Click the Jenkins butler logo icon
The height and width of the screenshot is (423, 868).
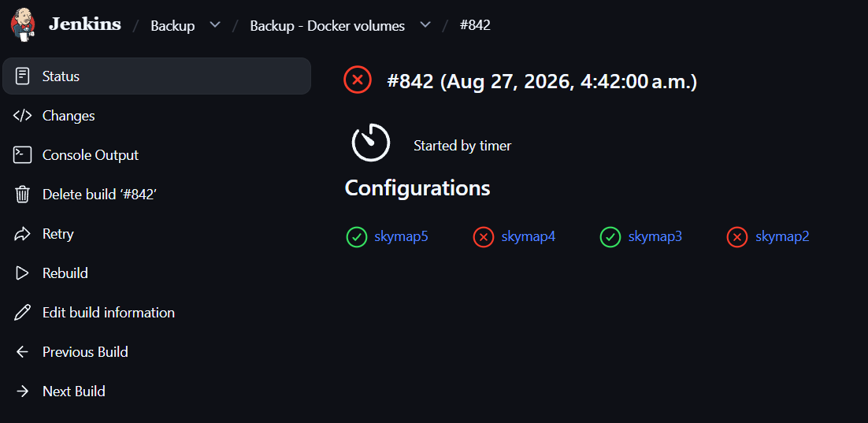(x=24, y=24)
